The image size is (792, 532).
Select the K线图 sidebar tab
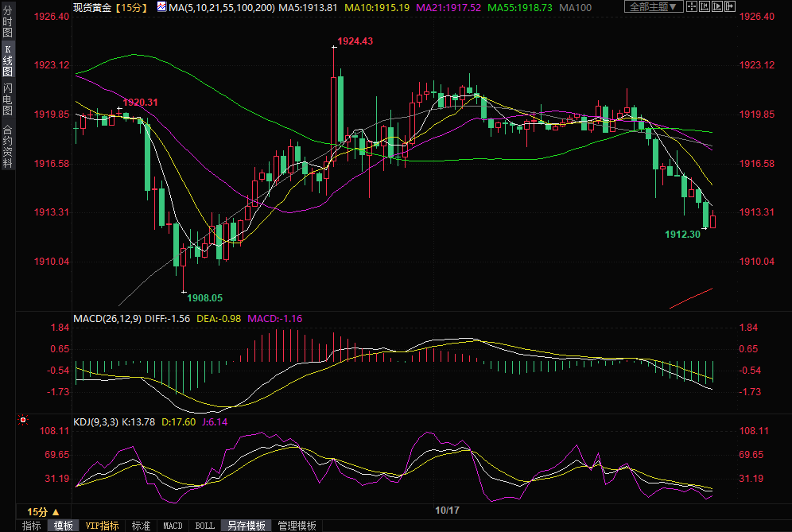[x=7, y=61]
